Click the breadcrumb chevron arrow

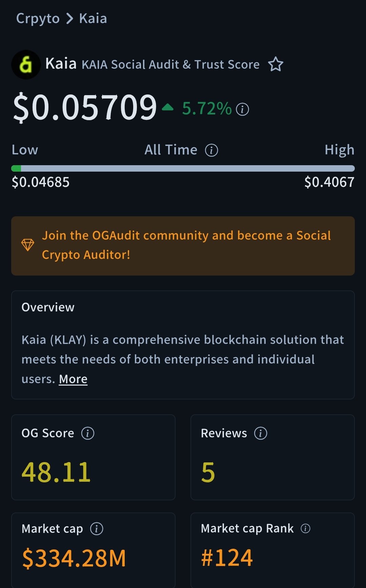coord(69,19)
